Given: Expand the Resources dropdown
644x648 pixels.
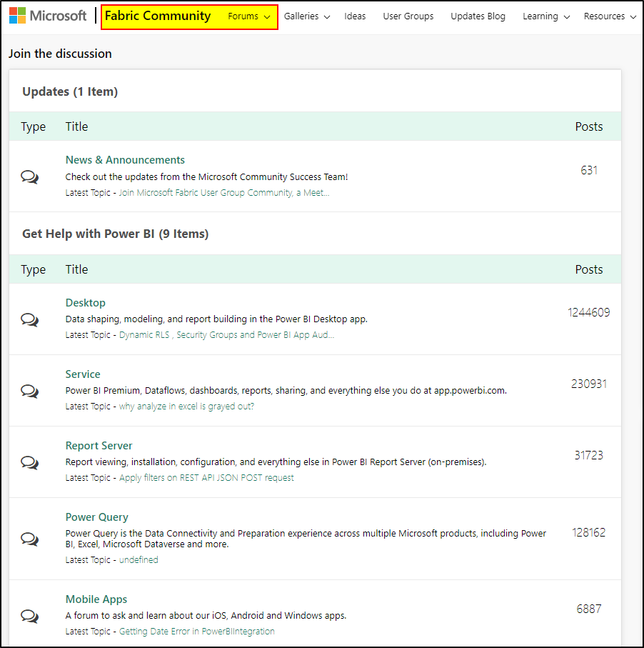Looking at the screenshot, I should click(x=610, y=16).
